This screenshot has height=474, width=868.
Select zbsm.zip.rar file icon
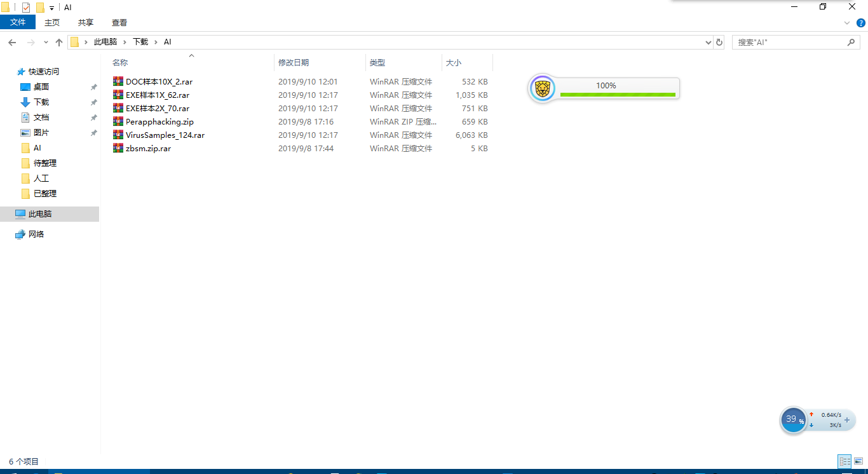[118, 148]
